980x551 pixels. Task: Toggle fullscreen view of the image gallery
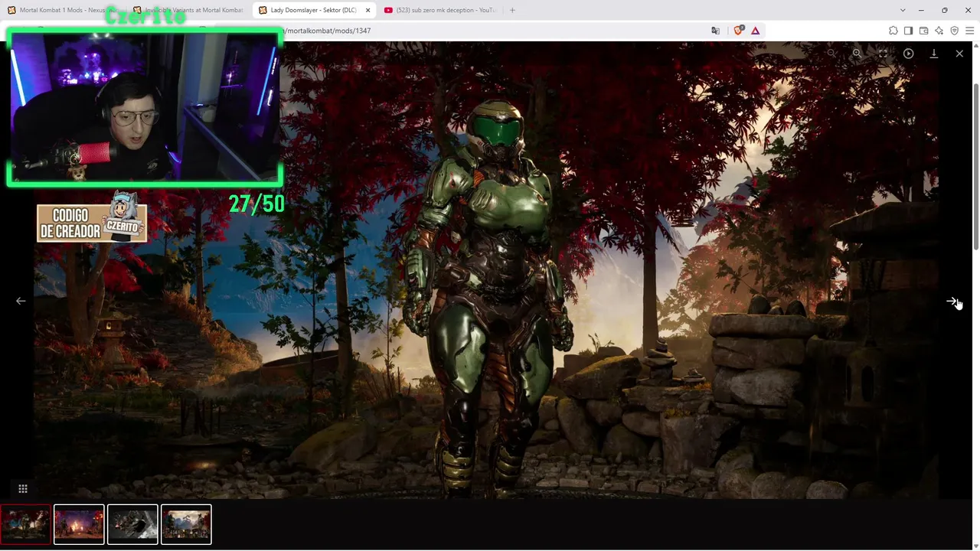(x=883, y=54)
